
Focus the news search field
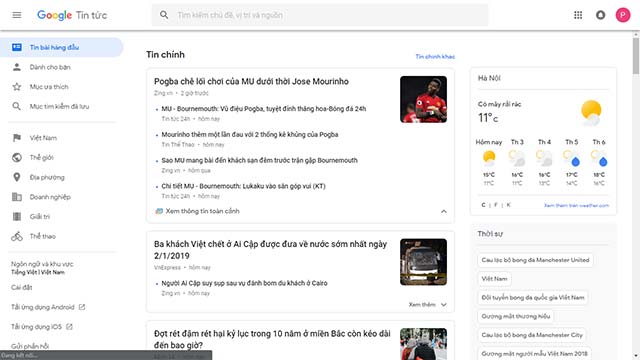320,15
